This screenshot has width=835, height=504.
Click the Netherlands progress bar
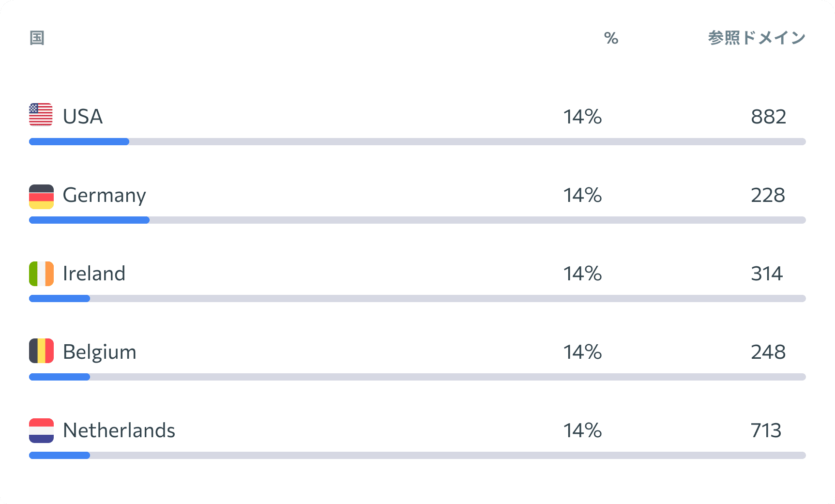point(417,456)
